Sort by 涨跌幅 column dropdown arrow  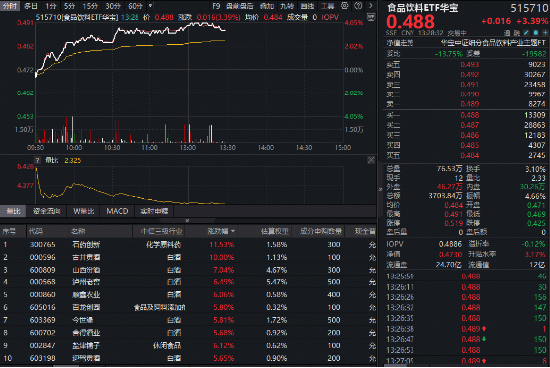[233, 231]
